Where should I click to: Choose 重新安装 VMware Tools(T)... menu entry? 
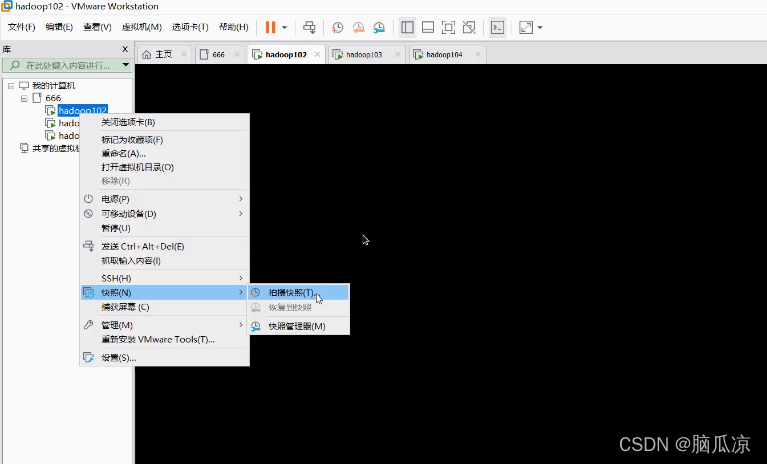[x=165, y=339]
